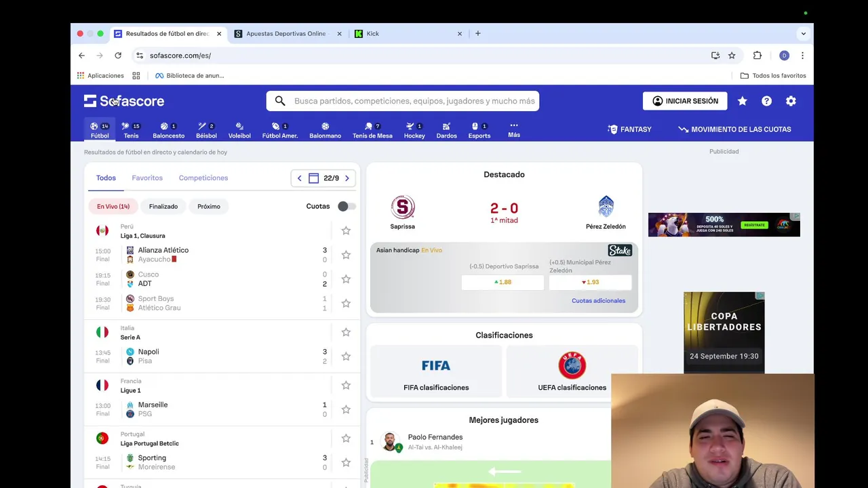868x488 pixels.
Task: Go back in browser history
Action: click(x=82, y=56)
